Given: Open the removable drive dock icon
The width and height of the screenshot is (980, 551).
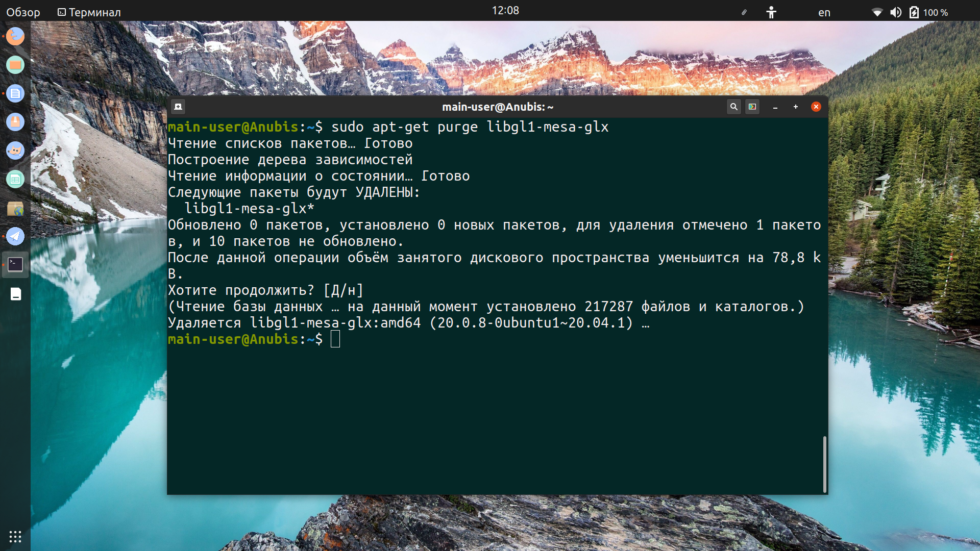Looking at the screenshot, I should (x=16, y=294).
